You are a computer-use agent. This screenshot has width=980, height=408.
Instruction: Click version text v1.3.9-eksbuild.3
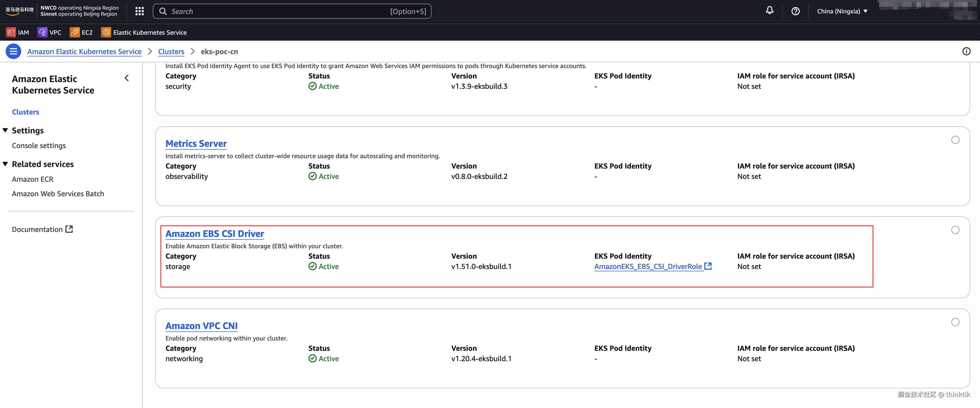coord(479,86)
